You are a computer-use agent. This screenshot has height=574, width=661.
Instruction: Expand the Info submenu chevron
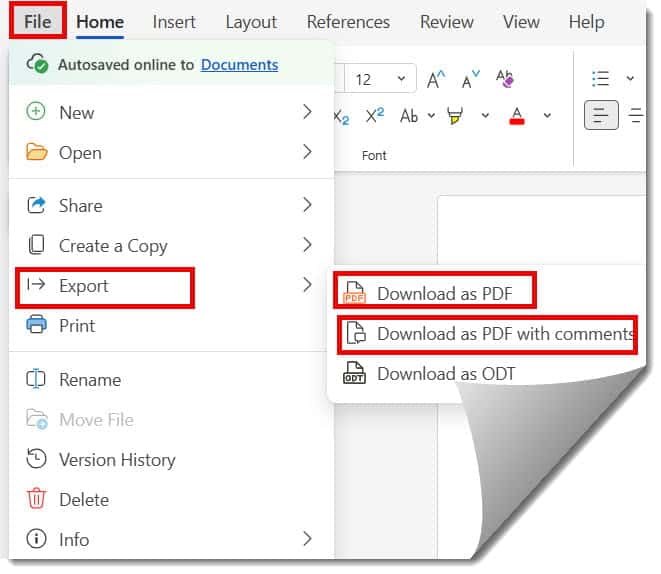tap(307, 539)
